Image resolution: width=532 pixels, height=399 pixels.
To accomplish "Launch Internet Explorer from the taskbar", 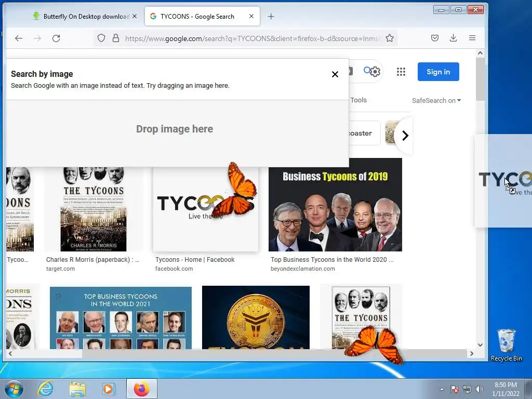I will point(45,389).
